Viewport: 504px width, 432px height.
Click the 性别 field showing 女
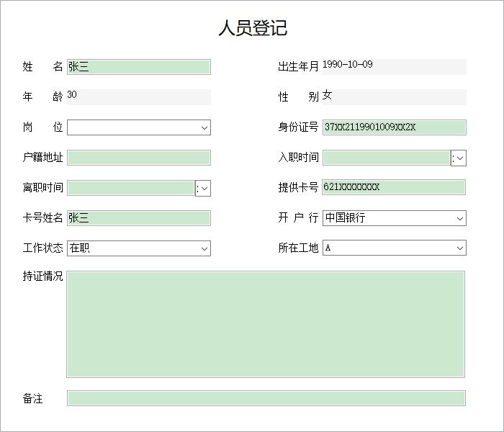(x=395, y=97)
